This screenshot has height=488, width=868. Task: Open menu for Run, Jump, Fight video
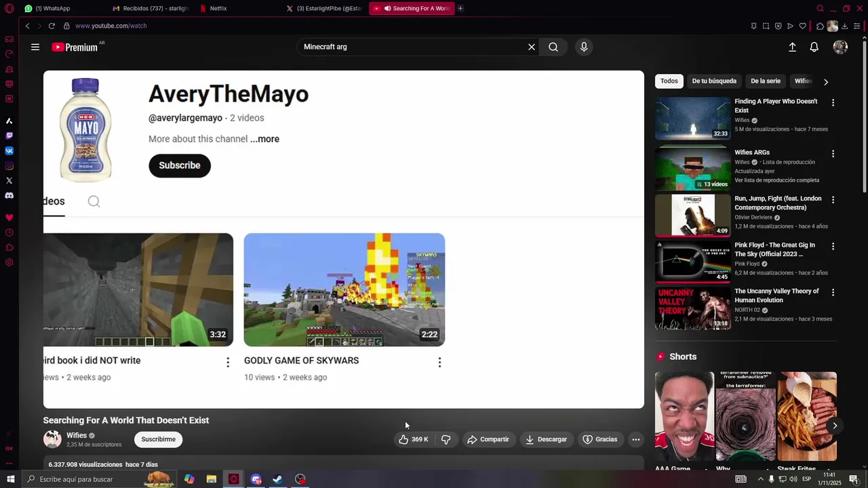tap(833, 200)
